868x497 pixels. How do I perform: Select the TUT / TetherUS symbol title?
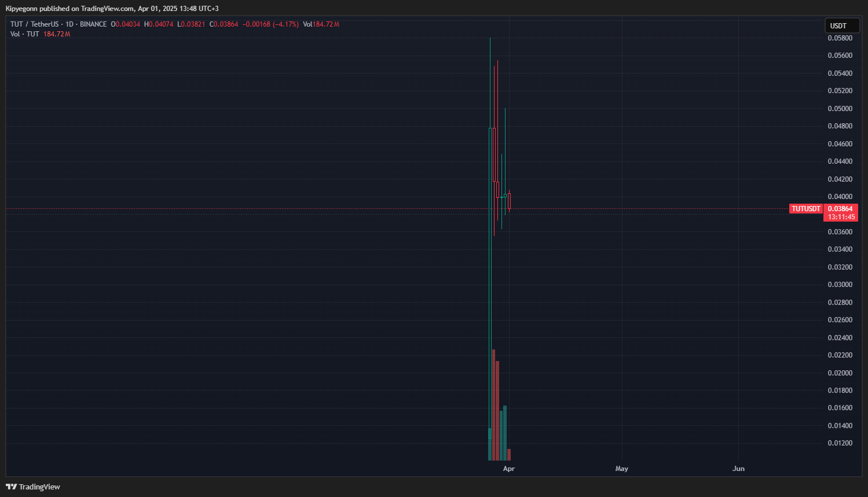click(x=35, y=24)
